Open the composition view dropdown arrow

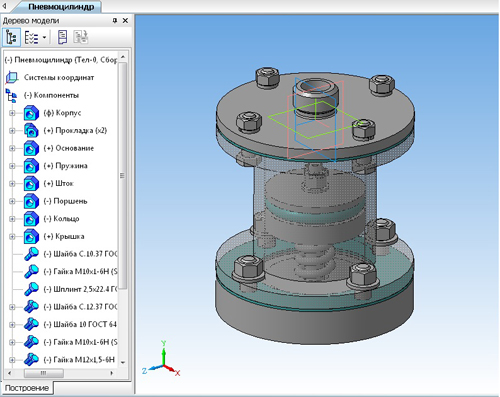pos(44,37)
